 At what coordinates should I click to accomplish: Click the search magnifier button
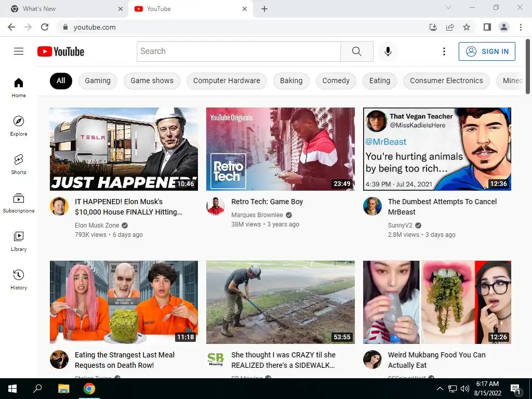(x=356, y=51)
